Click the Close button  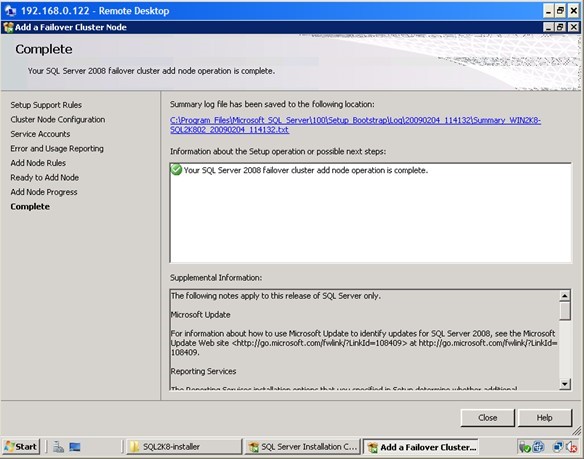488,418
